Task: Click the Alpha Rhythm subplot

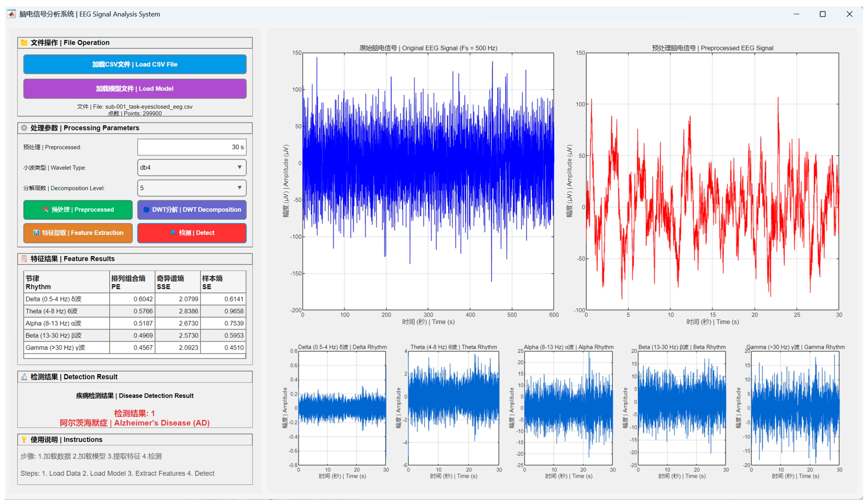Action: (x=568, y=408)
